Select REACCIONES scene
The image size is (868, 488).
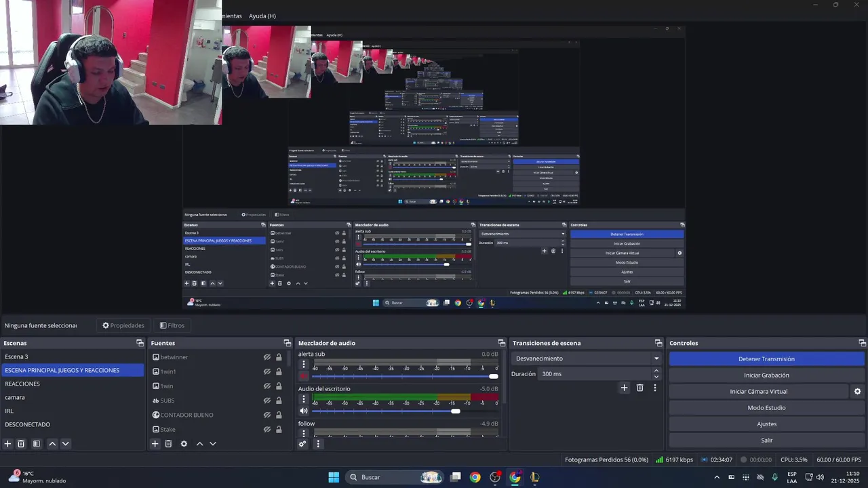coord(72,384)
